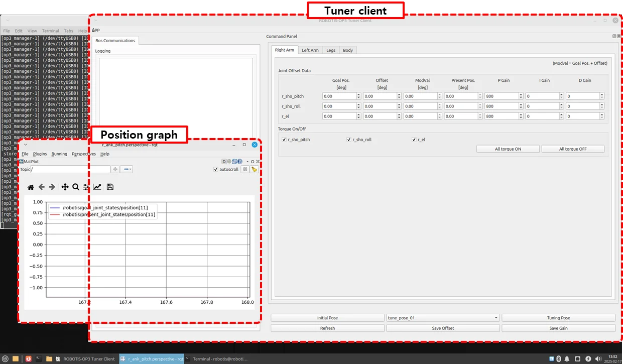623x364 pixels.
Task: Select the Pan axes tool in MatPlot
Action: (x=65, y=187)
